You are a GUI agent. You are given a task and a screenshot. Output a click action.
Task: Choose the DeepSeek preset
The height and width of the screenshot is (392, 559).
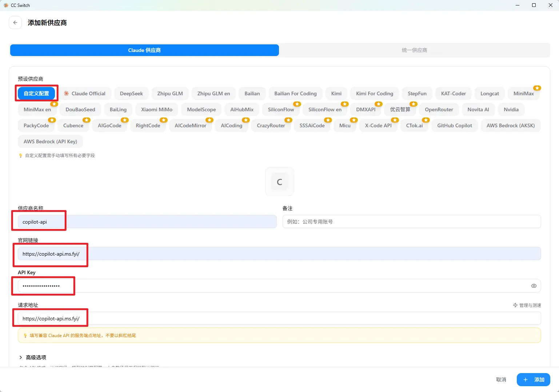coord(131,93)
